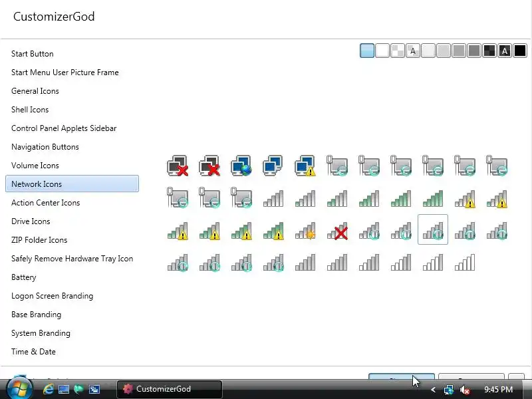Open Control Panel Applets Sidebar category
532x399 pixels.
tap(64, 128)
